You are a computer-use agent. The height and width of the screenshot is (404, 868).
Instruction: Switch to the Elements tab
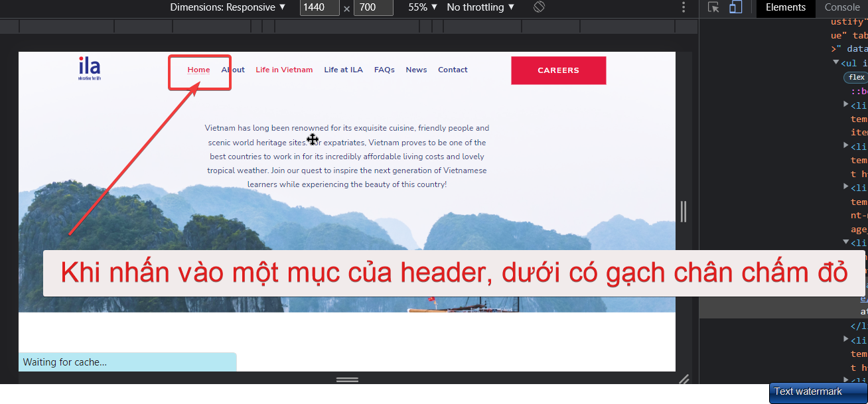click(786, 7)
